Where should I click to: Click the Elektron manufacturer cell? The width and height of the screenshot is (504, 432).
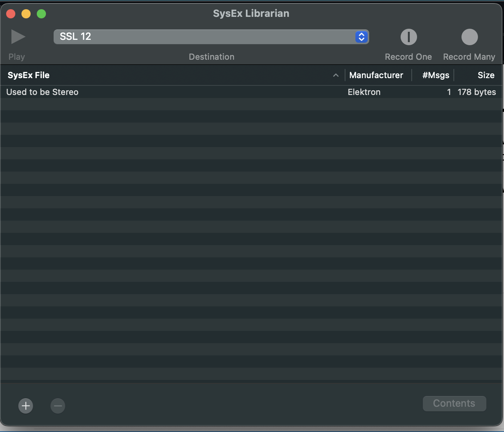point(364,92)
